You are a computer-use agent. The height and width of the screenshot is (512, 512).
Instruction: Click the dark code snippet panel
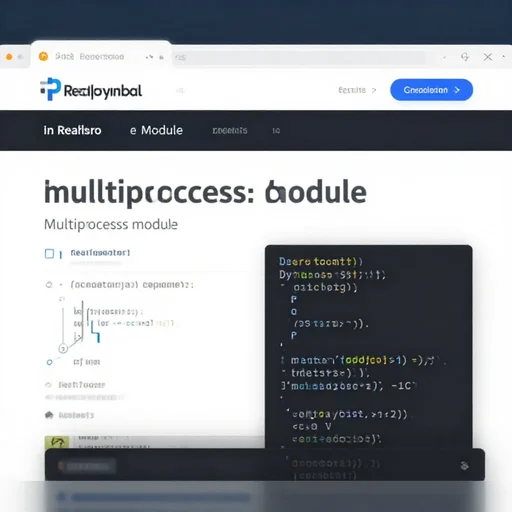368,348
